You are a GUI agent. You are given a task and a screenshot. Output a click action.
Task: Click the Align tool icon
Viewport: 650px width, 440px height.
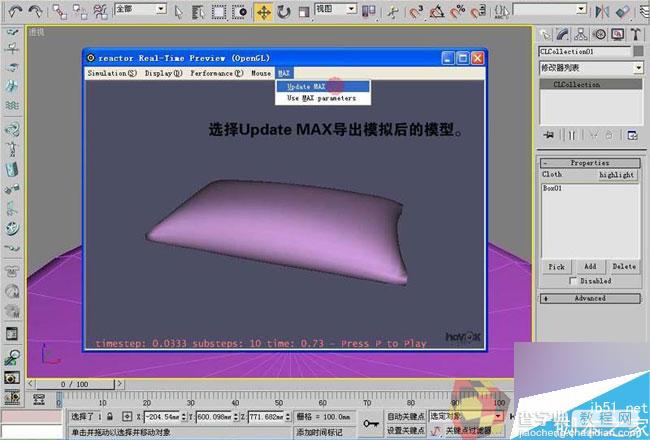(623, 12)
